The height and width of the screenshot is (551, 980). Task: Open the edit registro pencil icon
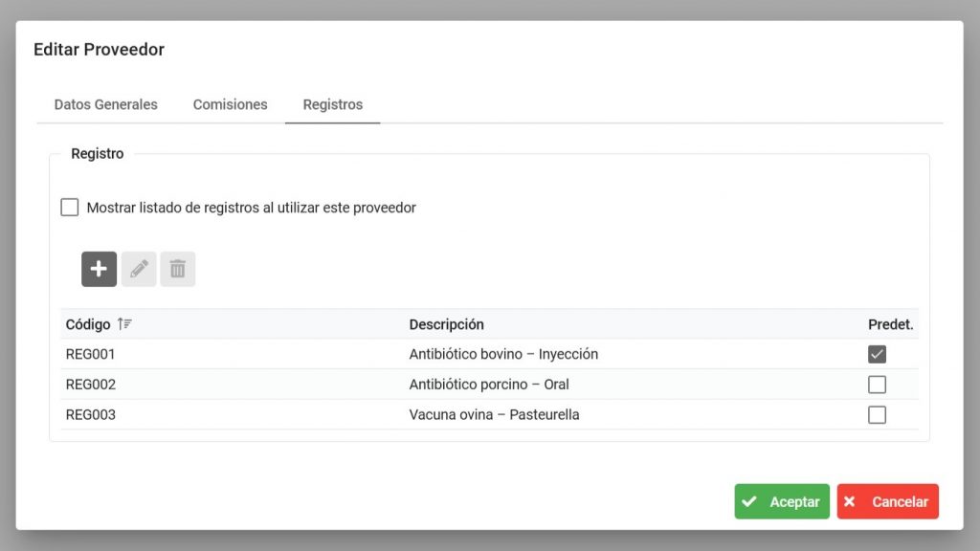point(138,269)
